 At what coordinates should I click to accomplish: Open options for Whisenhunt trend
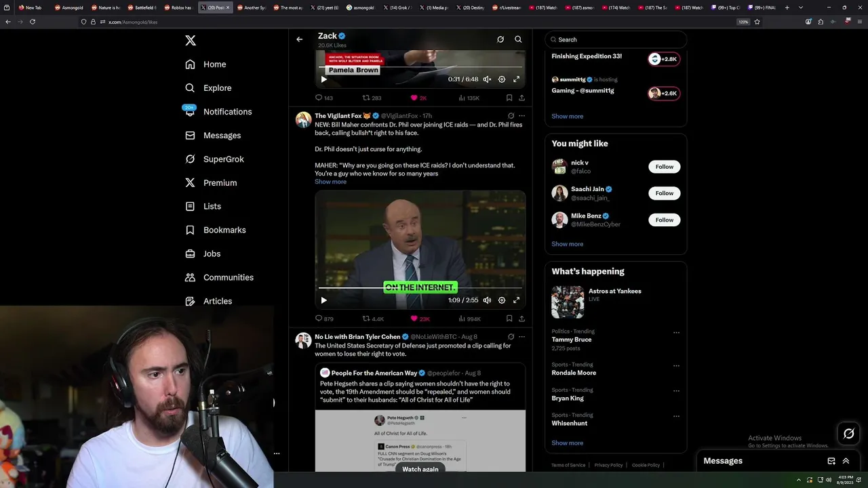pos(676,416)
